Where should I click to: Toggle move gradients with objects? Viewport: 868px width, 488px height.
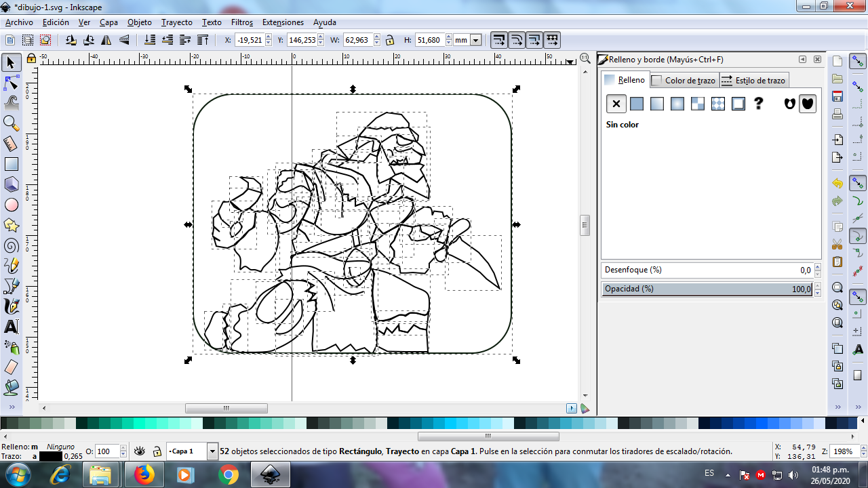534,40
